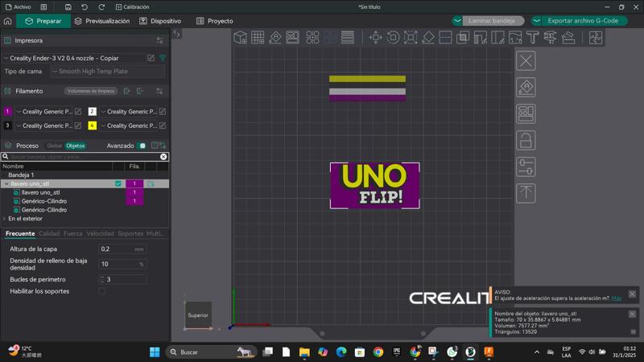Image resolution: width=644 pixels, height=362 pixels.
Task: Click the yellow filament 4 color swatch
Action: [x=92, y=125]
